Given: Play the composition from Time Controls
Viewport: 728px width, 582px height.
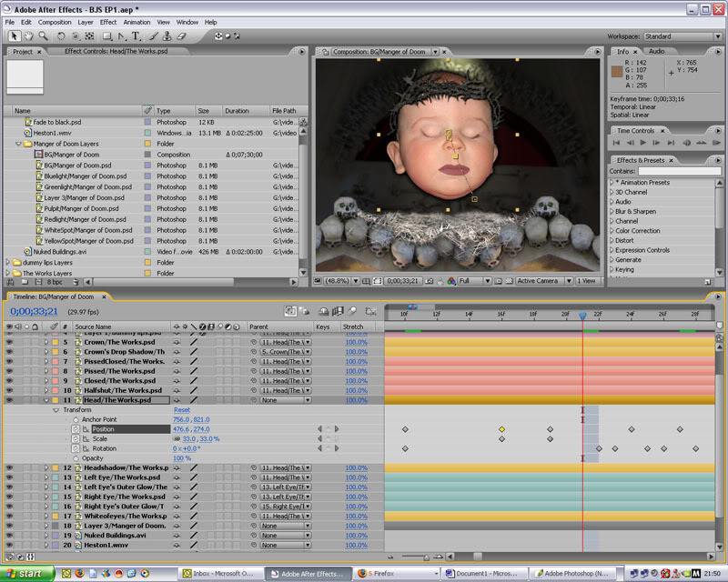Looking at the screenshot, I should (x=643, y=143).
